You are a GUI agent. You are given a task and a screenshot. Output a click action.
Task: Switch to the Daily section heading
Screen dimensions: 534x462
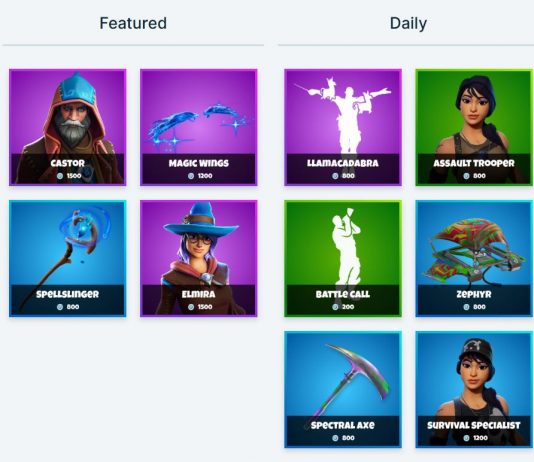pyautogui.click(x=408, y=23)
